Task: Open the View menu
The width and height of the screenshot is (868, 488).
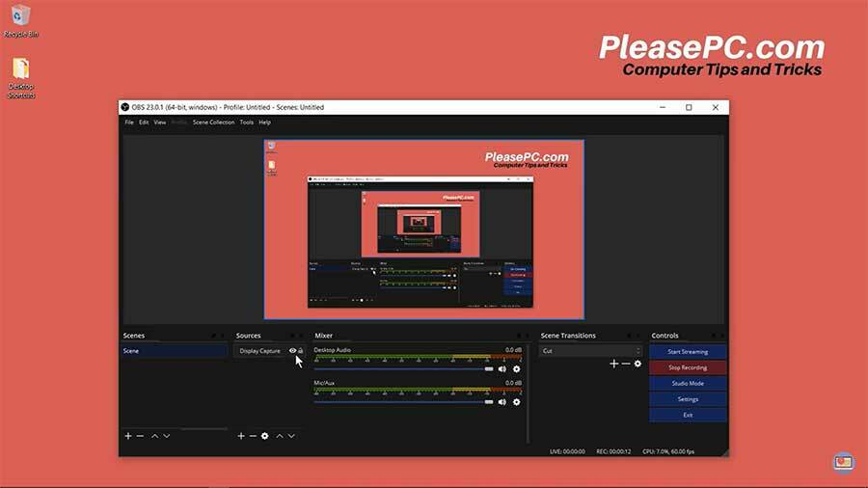Action: 160,122
